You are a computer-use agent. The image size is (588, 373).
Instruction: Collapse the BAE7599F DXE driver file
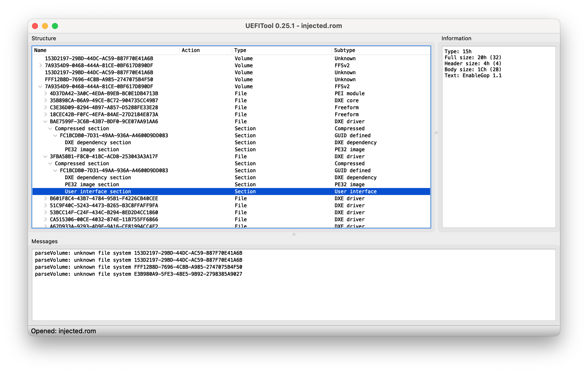point(45,121)
